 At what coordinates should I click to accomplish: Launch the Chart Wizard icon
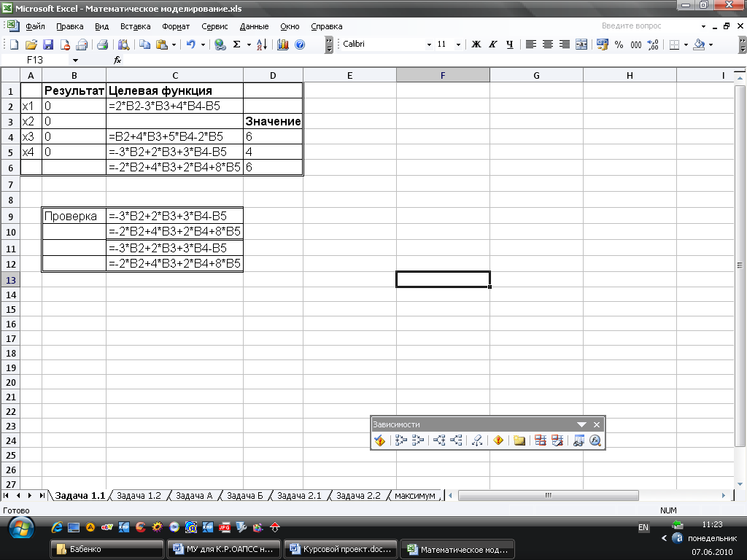(282, 44)
